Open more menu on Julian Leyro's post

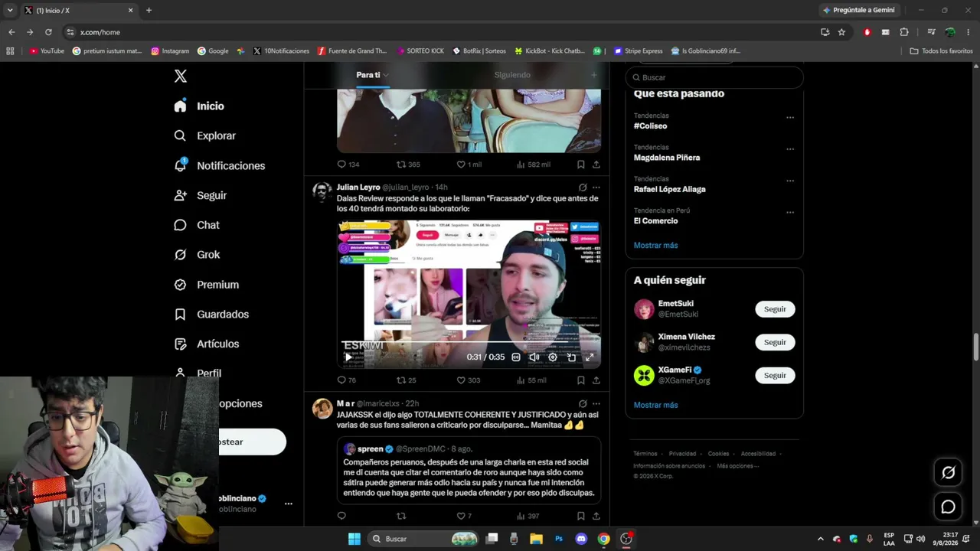(596, 187)
